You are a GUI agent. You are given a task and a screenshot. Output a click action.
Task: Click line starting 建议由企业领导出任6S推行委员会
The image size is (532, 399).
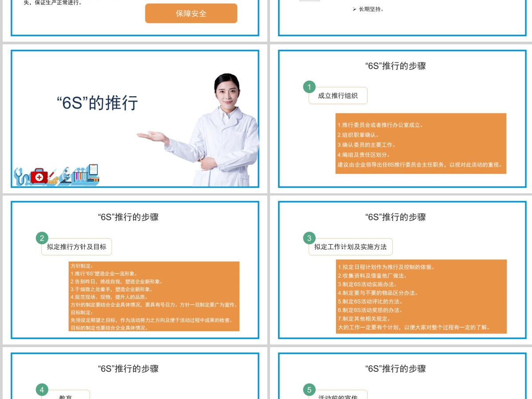coord(420,164)
